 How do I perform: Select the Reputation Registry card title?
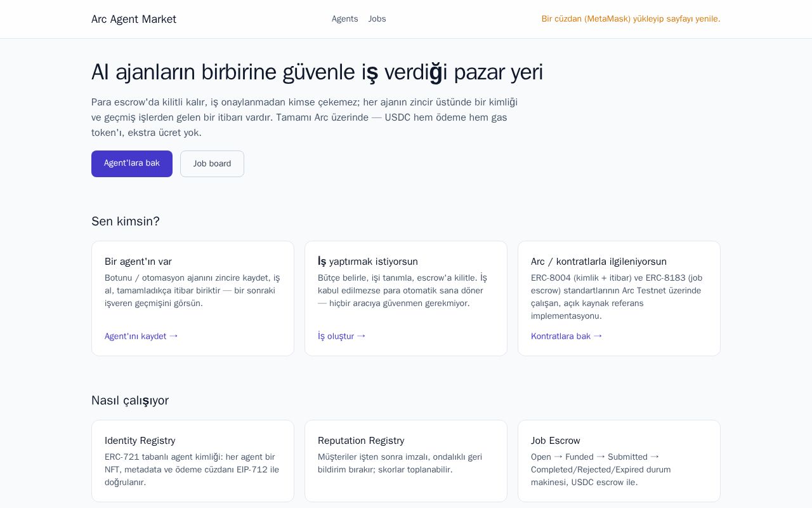coord(361,441)
